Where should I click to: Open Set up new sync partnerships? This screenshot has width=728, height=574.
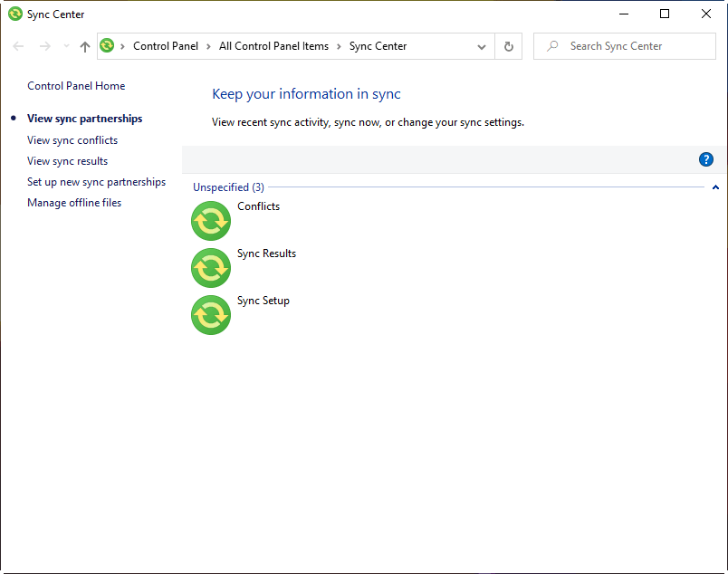point(96,182)
